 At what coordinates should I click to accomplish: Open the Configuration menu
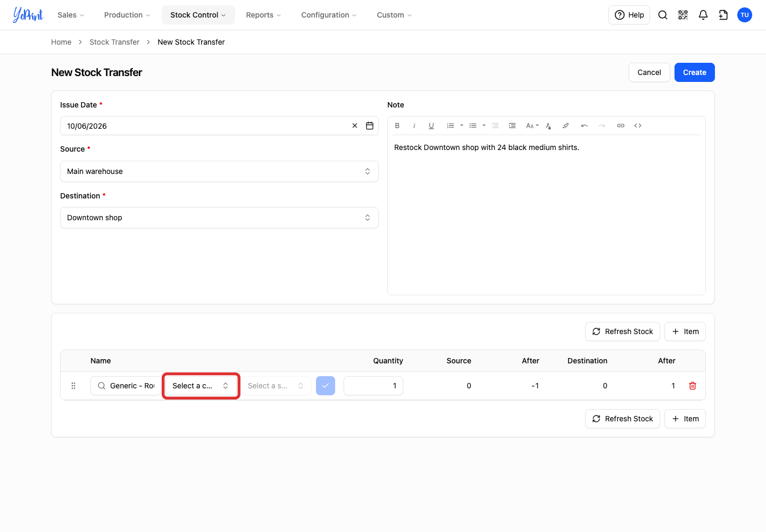[x=329, y=15]
